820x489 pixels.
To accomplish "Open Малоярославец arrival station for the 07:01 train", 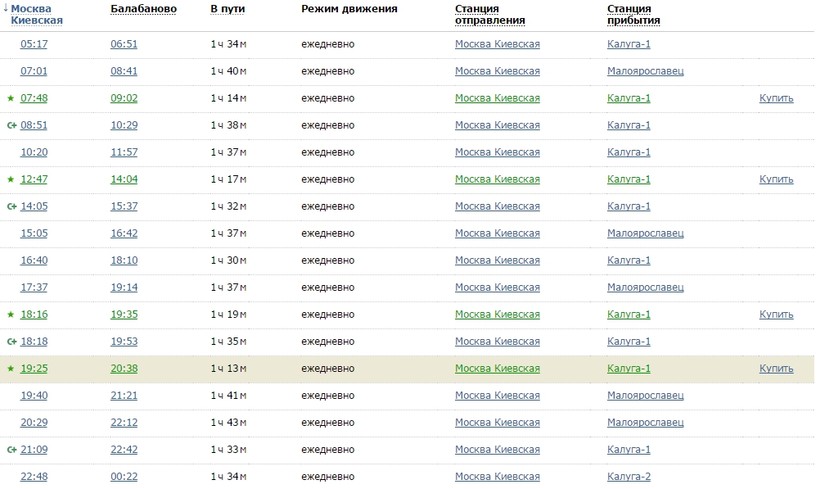I will coord(645,71).
